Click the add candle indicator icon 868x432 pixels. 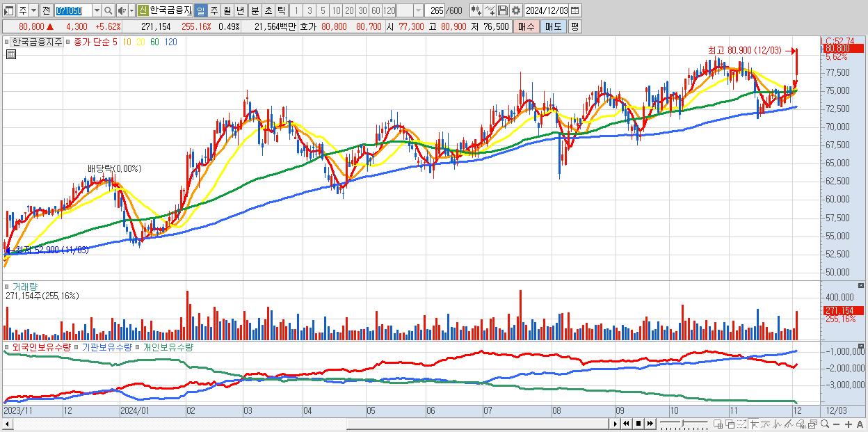click(x=476, y=10)
